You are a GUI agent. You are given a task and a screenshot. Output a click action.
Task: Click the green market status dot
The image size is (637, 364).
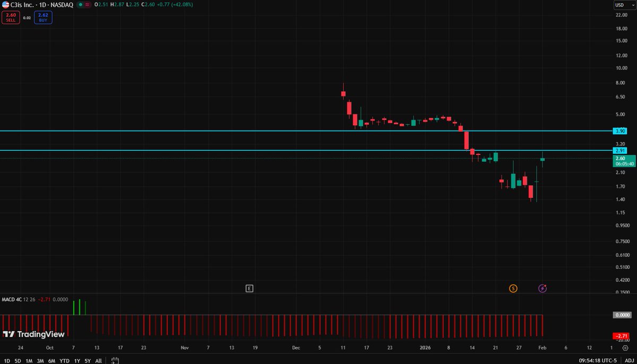pos(80,4)
